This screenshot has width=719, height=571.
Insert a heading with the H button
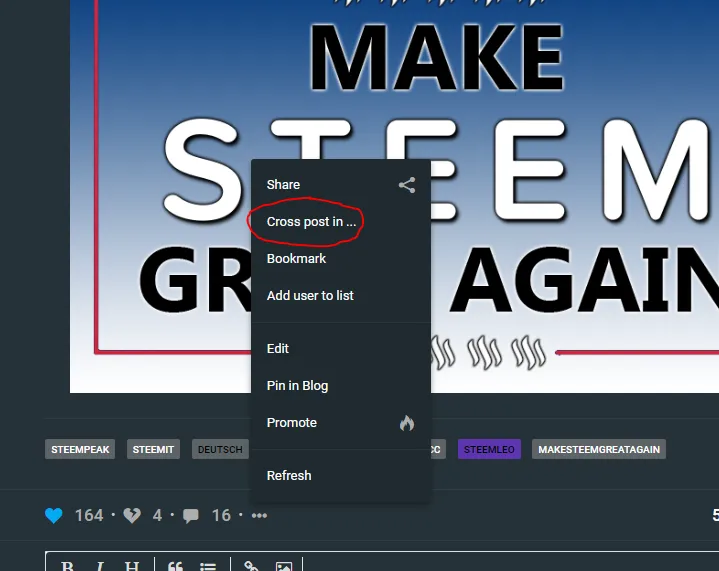(132, 566)
